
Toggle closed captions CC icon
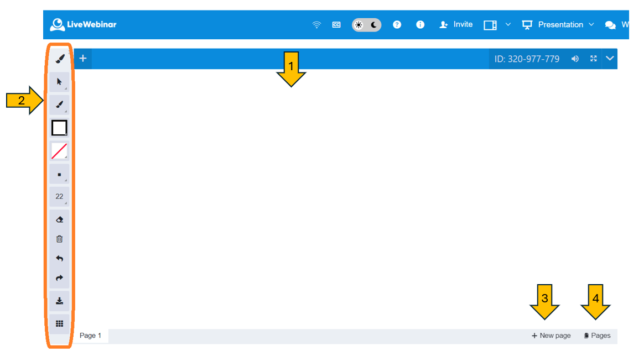pos(336,25)
